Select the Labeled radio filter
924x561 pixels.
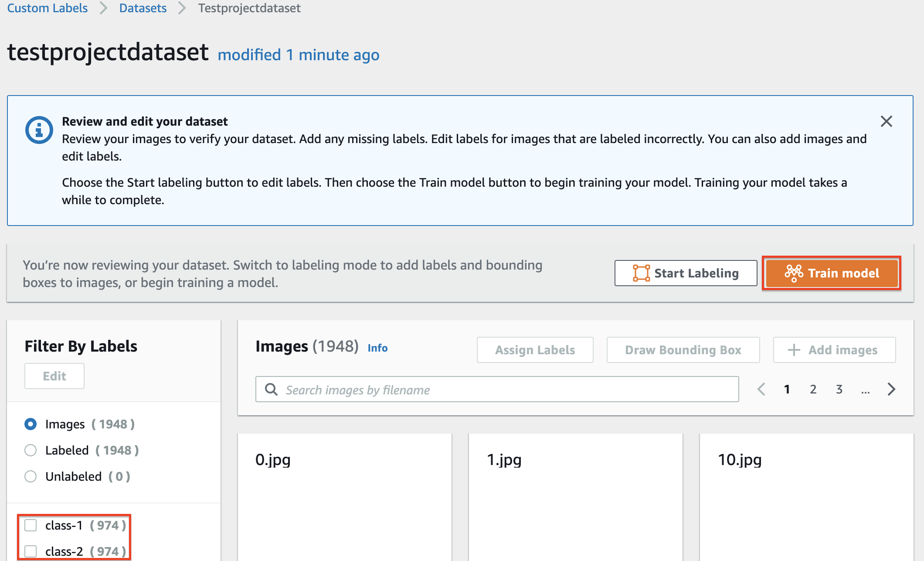point(31,450)
